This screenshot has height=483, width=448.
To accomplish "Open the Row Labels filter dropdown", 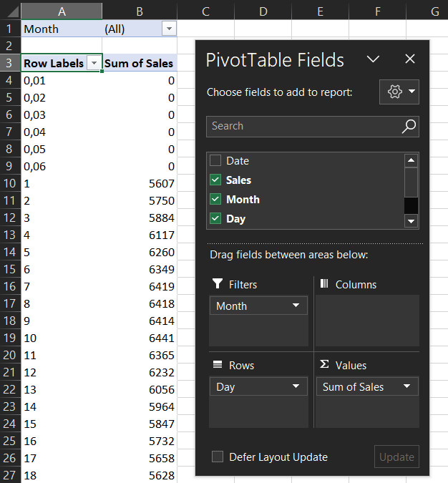I will (x=93, y=63).
